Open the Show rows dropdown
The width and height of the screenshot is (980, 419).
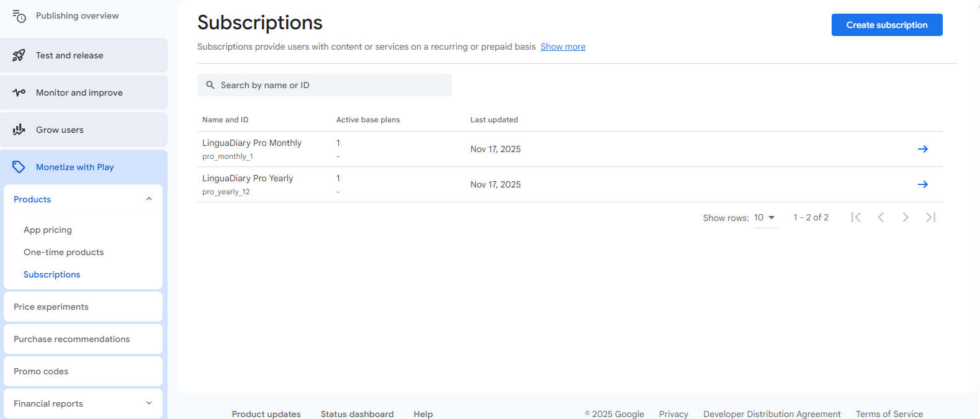click(x=765, y=218)
